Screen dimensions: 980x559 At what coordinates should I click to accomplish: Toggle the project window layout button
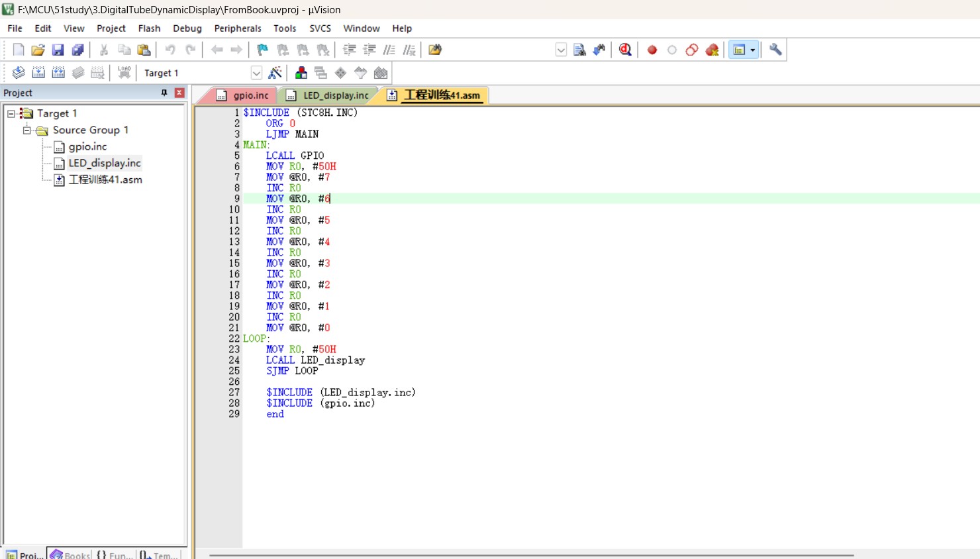(x=740, y=50)
